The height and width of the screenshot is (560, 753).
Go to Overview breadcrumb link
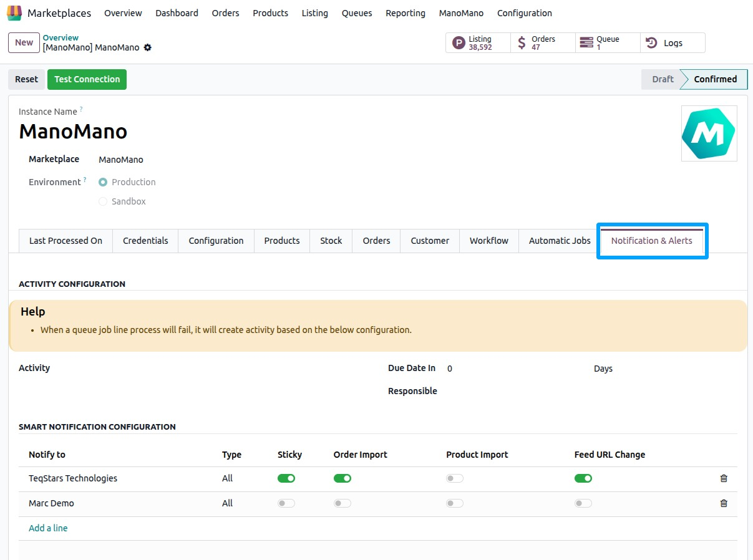coord(61,38)
